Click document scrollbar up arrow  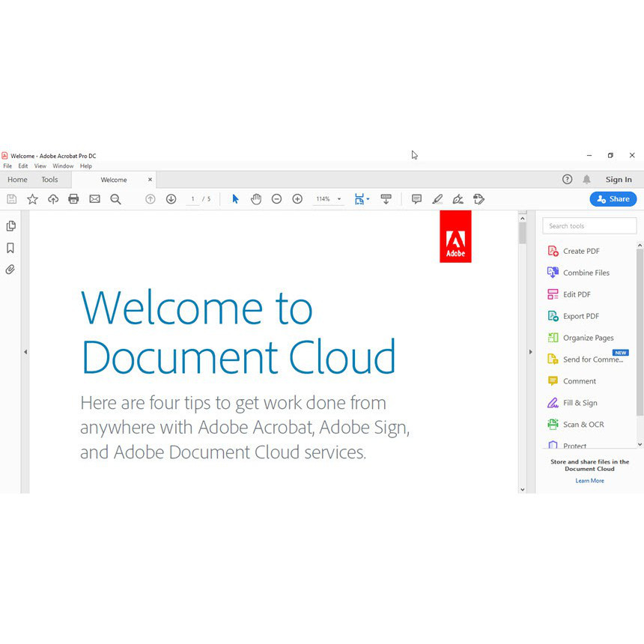pos(523,219)
